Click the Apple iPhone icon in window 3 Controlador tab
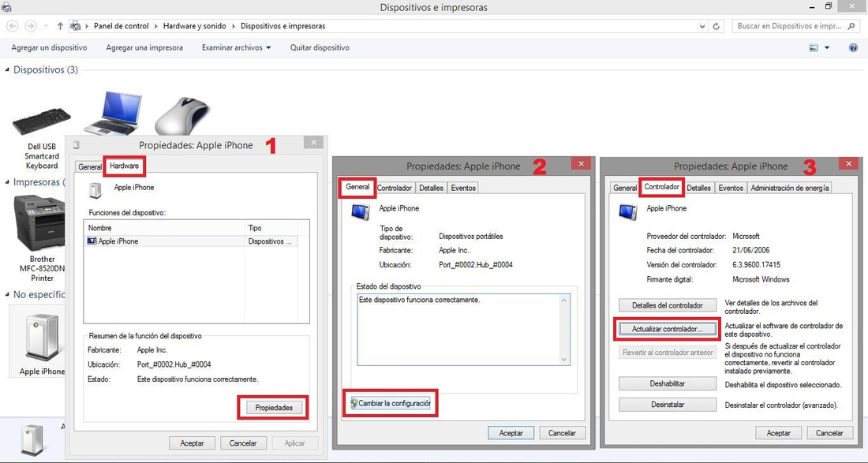868x463 pixels. (x=628, y=212)
